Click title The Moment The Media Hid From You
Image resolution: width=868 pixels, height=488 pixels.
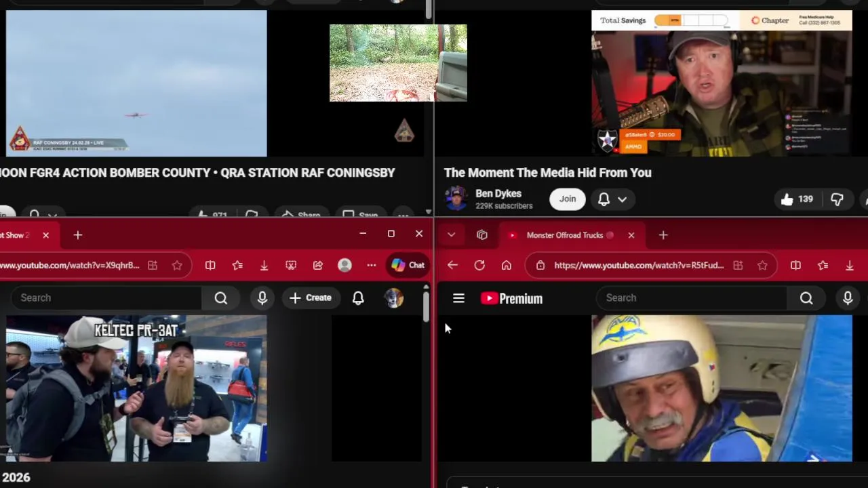548,173
